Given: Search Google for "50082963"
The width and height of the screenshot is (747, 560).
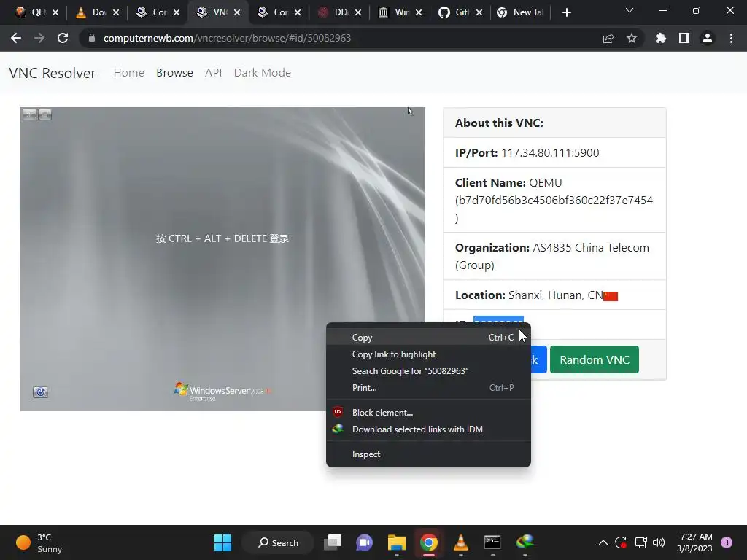Looking at the screenshot, I should click(x=428, y=370).
